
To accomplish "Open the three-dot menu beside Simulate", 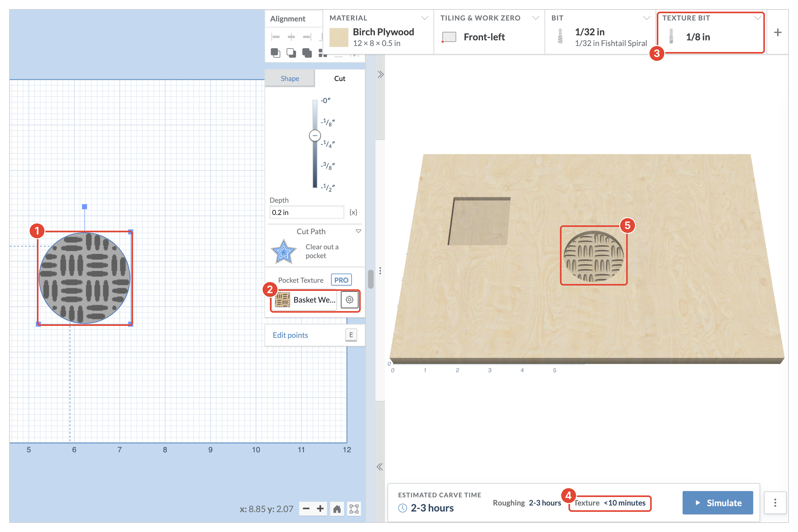I will coord(775,503).
